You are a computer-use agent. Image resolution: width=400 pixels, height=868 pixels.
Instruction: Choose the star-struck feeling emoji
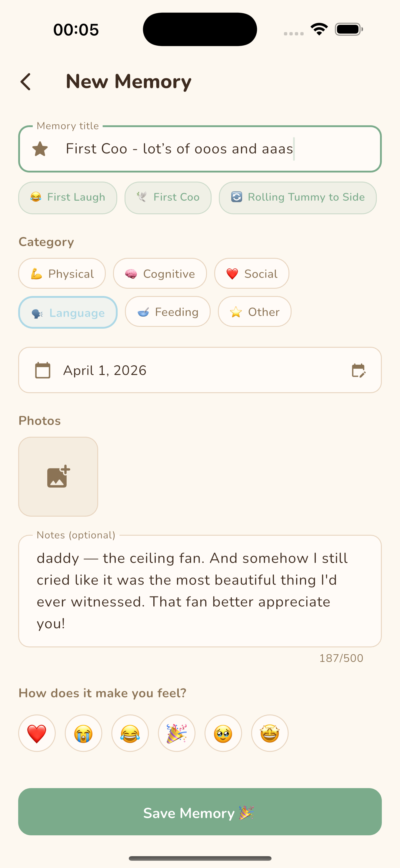click(x=269, y=733)
